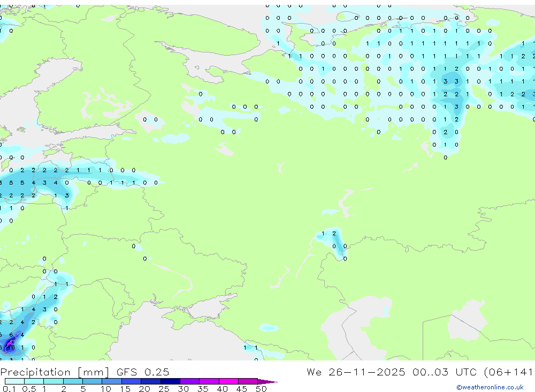
Task: Click the legend scale label "15"
Action: click(125, 389)
